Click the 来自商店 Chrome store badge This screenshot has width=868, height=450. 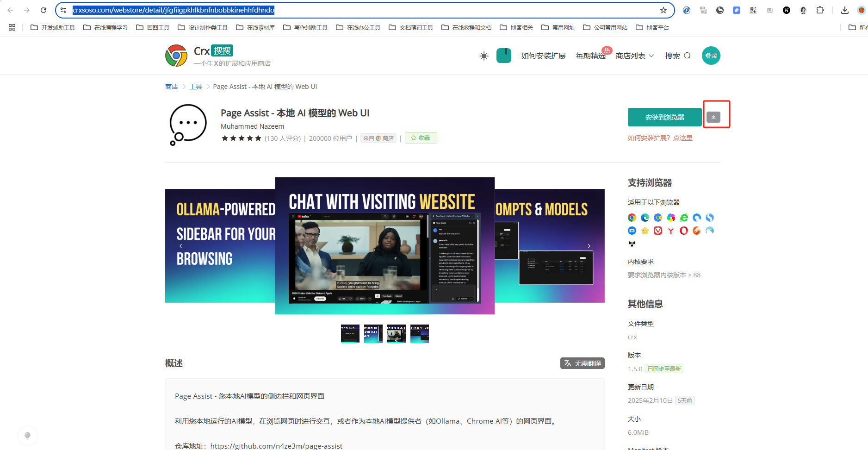pos(378,138)
